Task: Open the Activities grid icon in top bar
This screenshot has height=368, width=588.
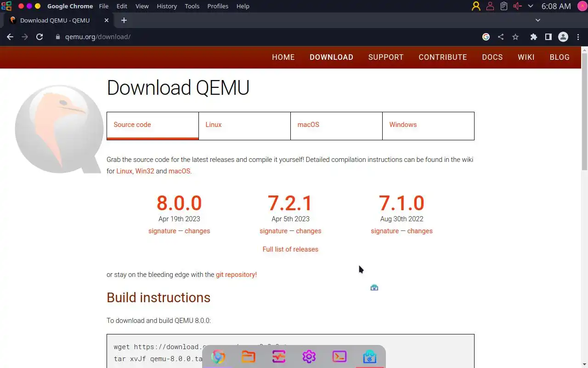Action: pyautogui.click(x=6, y=6)
